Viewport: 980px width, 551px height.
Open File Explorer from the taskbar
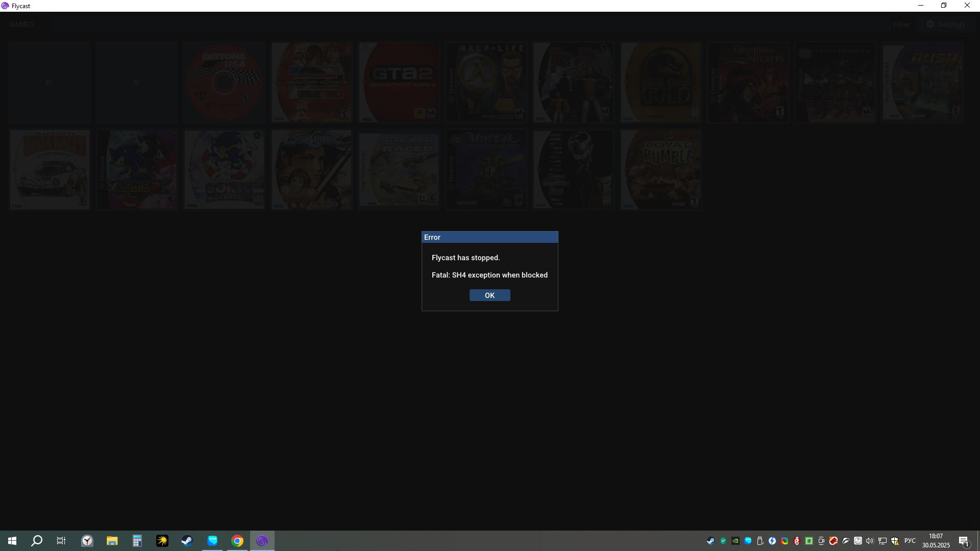click(x=112, y=541)
